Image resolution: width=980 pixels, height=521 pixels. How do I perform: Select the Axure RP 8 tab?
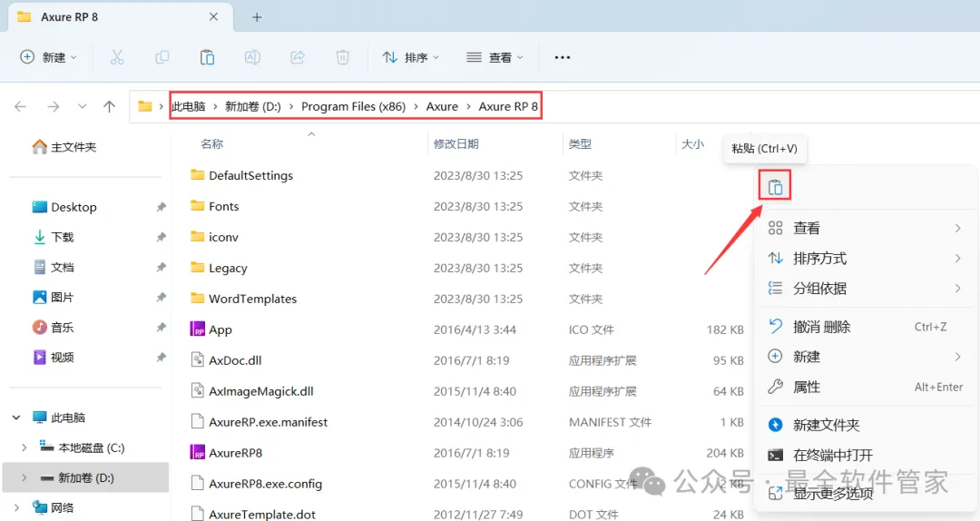120,17
